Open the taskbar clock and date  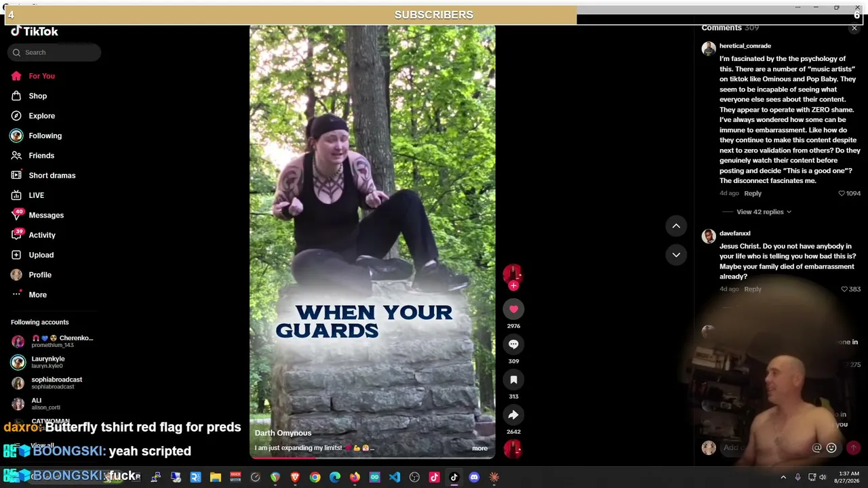tap(848, 477)
